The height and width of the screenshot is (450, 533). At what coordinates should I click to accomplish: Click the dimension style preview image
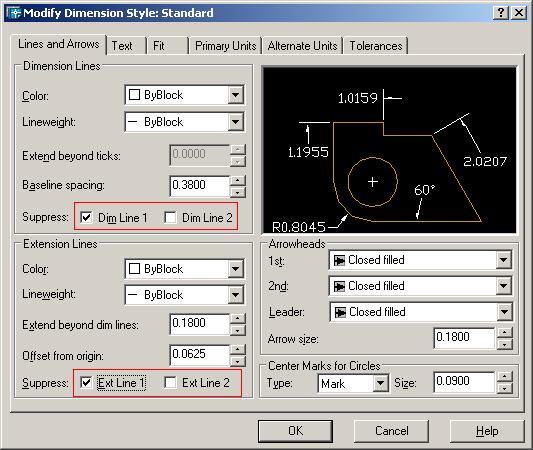pyautogui.click(x=390, y=150)
